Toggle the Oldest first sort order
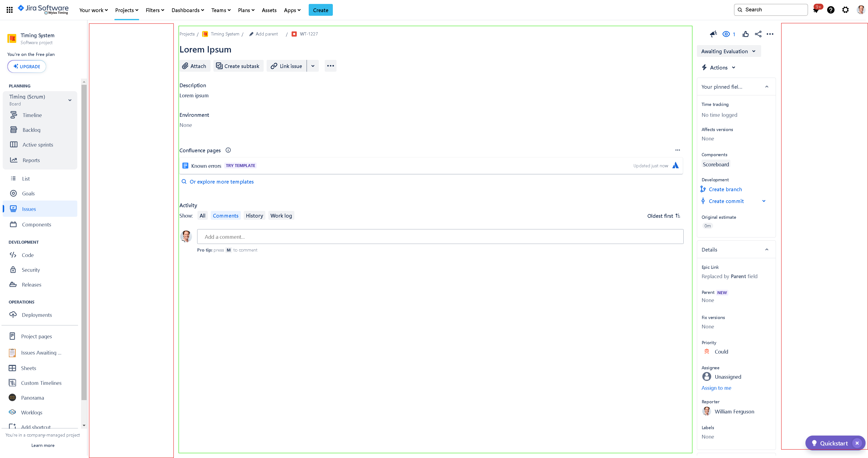Viewport: 868px width, 458px height. [663, 216]
